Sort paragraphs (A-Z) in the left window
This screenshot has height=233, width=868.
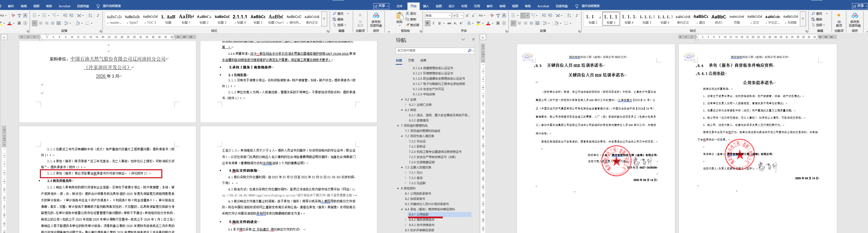click(x=90, y=15)
